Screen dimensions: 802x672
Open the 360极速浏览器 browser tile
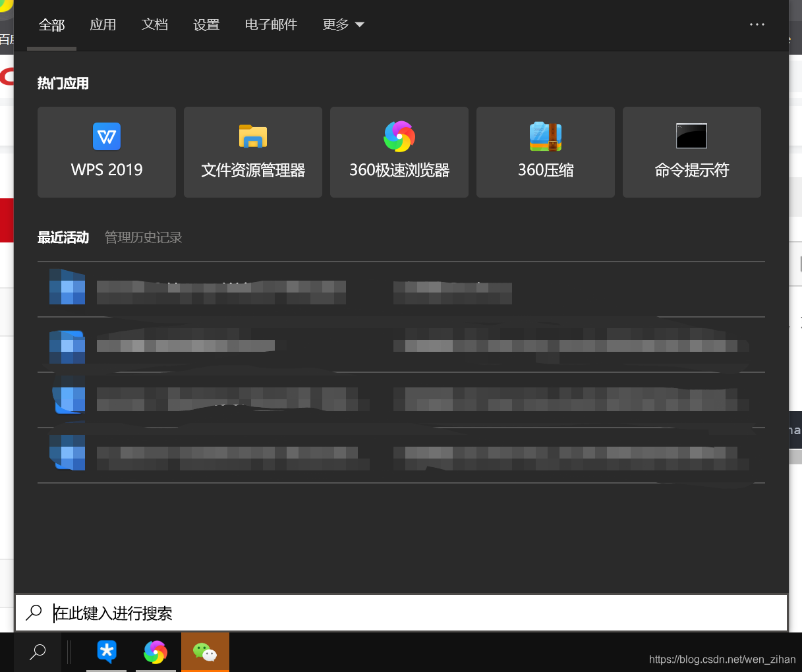tap(399, 152)
